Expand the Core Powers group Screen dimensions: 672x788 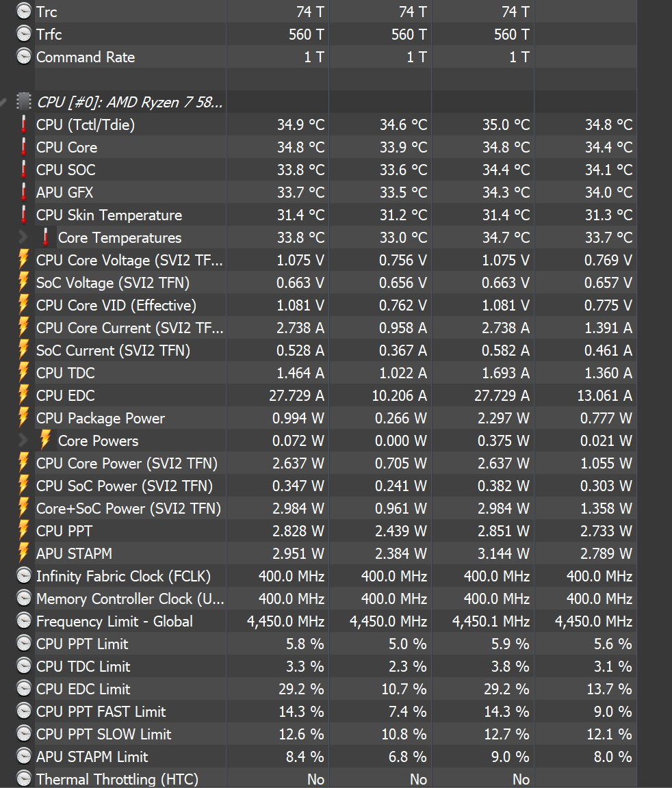[23, 441]
